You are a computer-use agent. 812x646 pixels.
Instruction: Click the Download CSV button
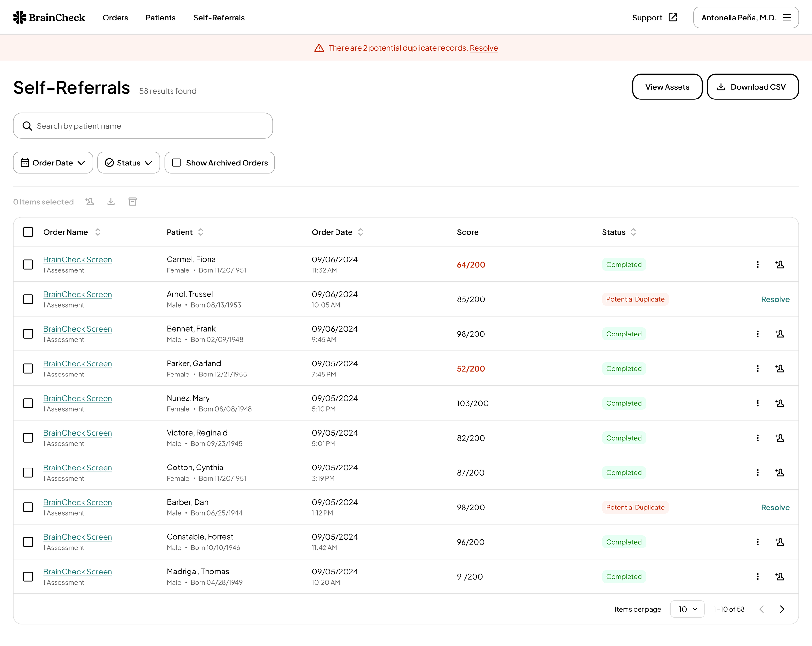coord(753,87)
